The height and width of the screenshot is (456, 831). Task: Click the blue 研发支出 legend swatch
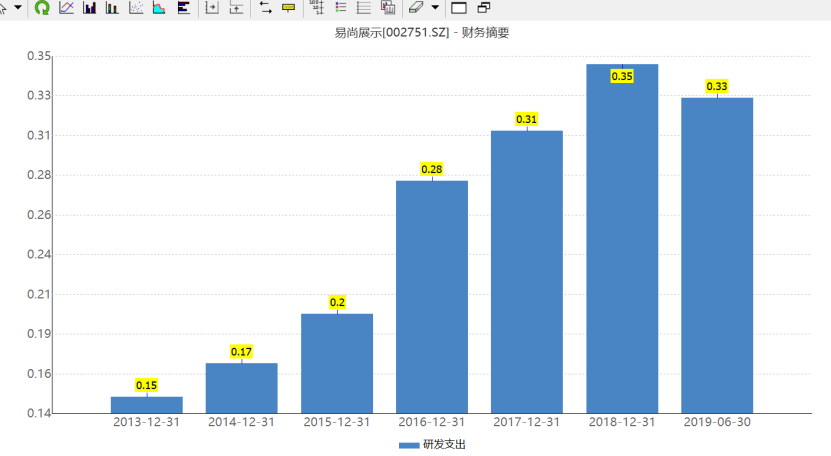tap(409, 445)
